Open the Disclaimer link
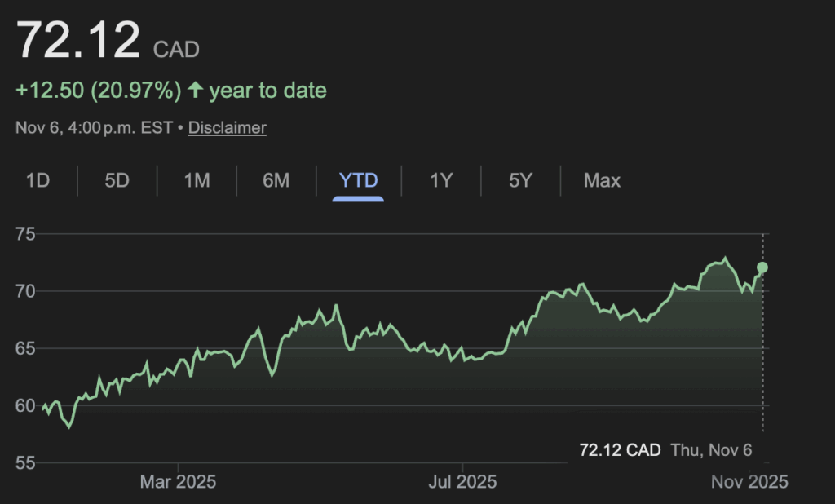Viewport: 835px width, 504px height. click(x=227, y=128)
